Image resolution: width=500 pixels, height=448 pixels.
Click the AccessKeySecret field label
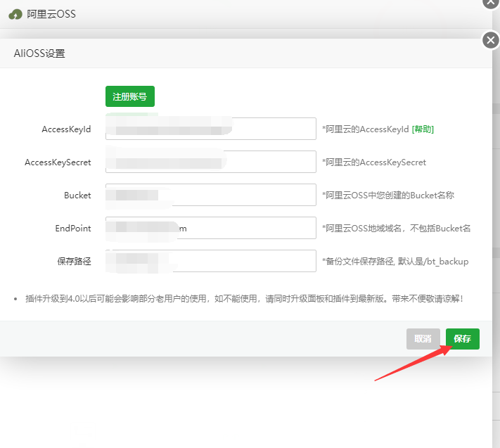[58, 162]
